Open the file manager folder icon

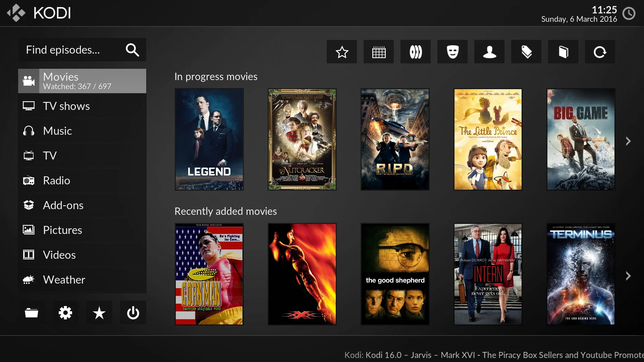[32, 313]
